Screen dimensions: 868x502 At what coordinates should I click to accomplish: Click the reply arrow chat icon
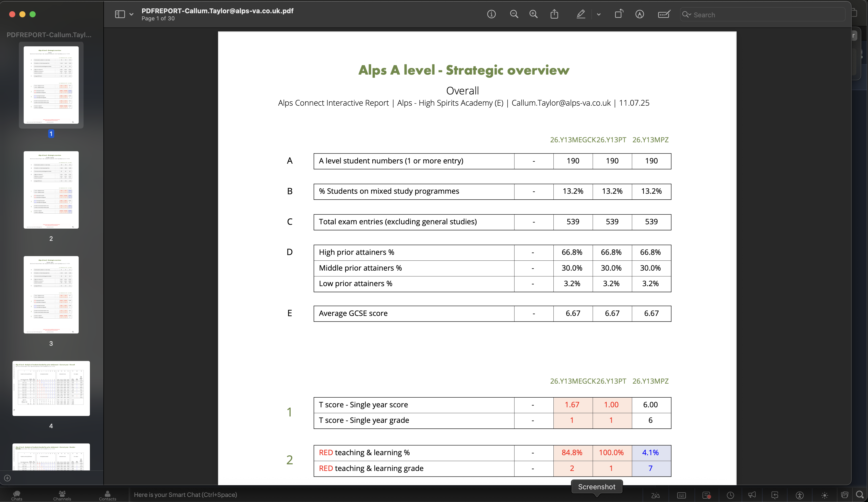pos(775,495)
